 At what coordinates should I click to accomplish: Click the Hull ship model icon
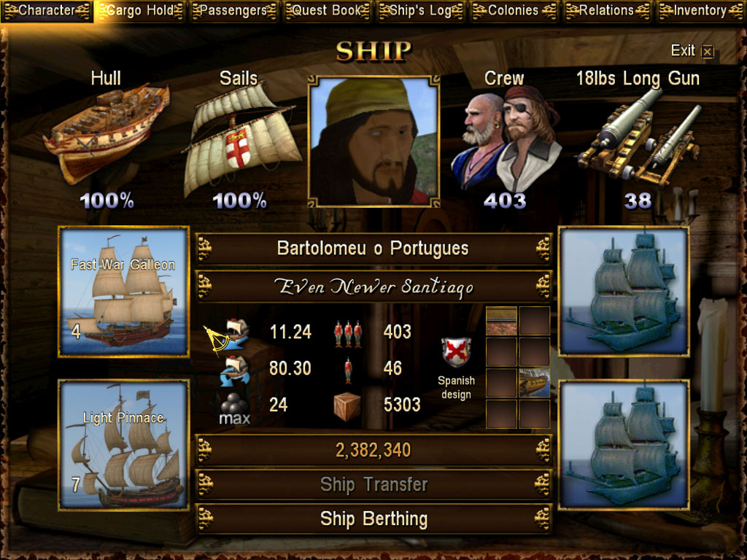tap(107, 133)
